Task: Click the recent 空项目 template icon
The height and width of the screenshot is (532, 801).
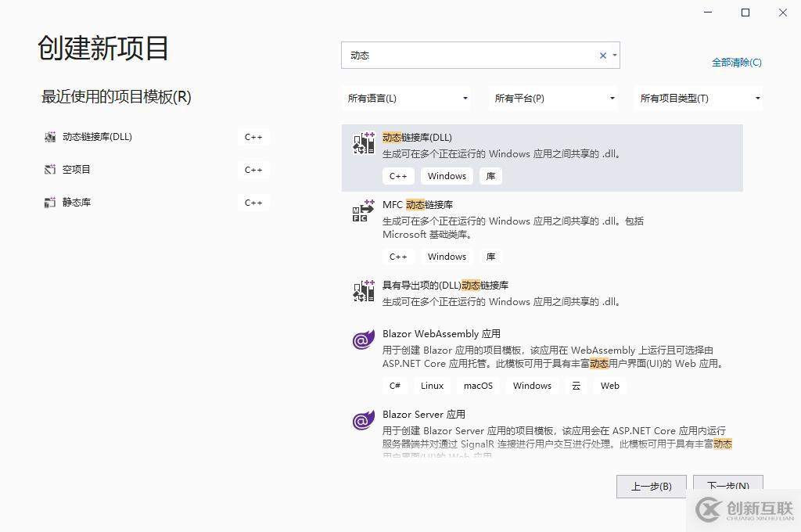Action: point(50,170)
